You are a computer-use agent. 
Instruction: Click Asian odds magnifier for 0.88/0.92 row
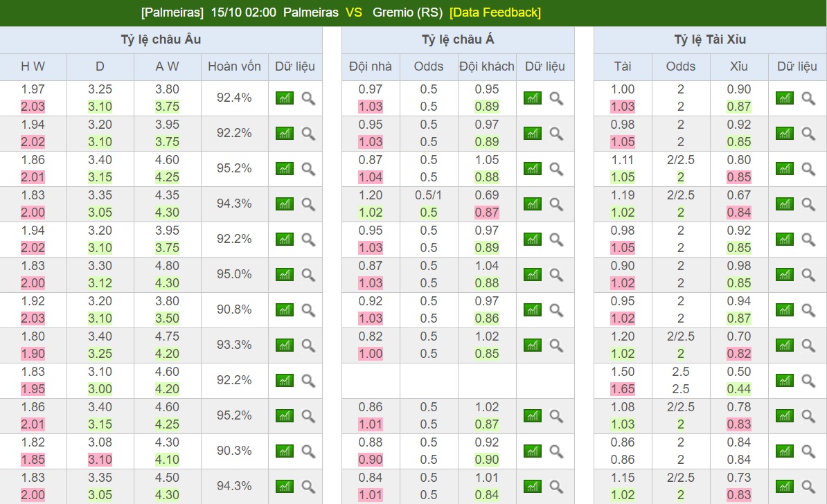click(556, 451)
